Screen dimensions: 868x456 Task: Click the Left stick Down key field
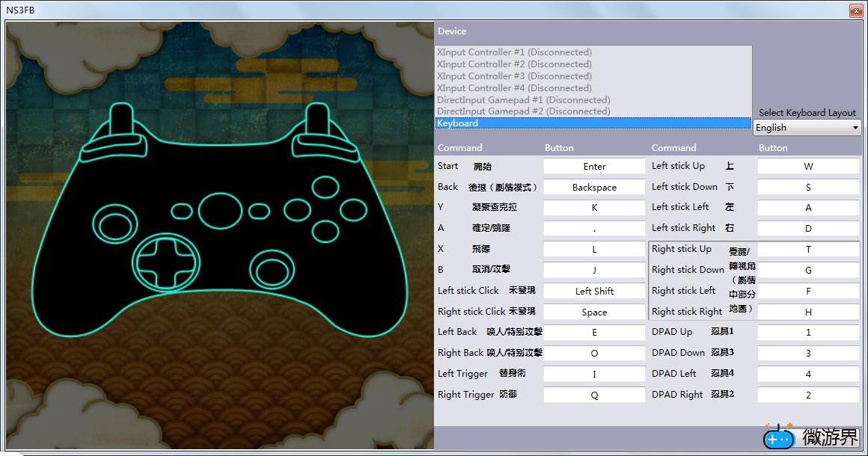coord(808,188)
